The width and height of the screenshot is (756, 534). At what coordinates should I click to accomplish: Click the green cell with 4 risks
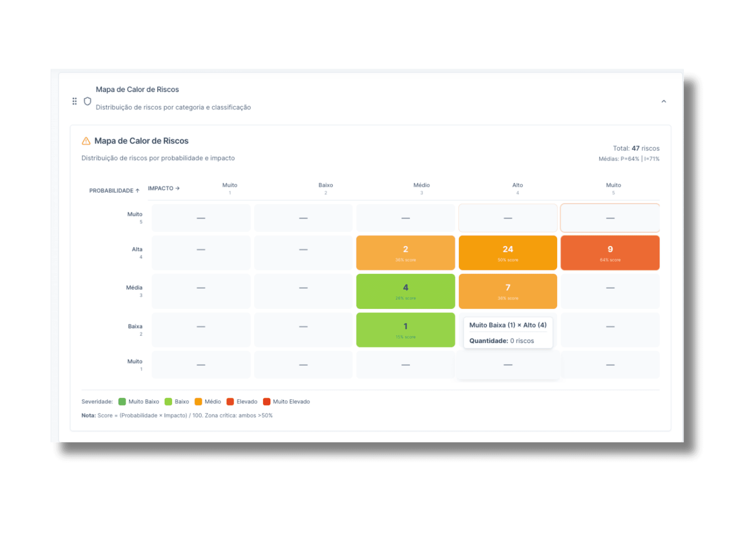tap(405, 291)
